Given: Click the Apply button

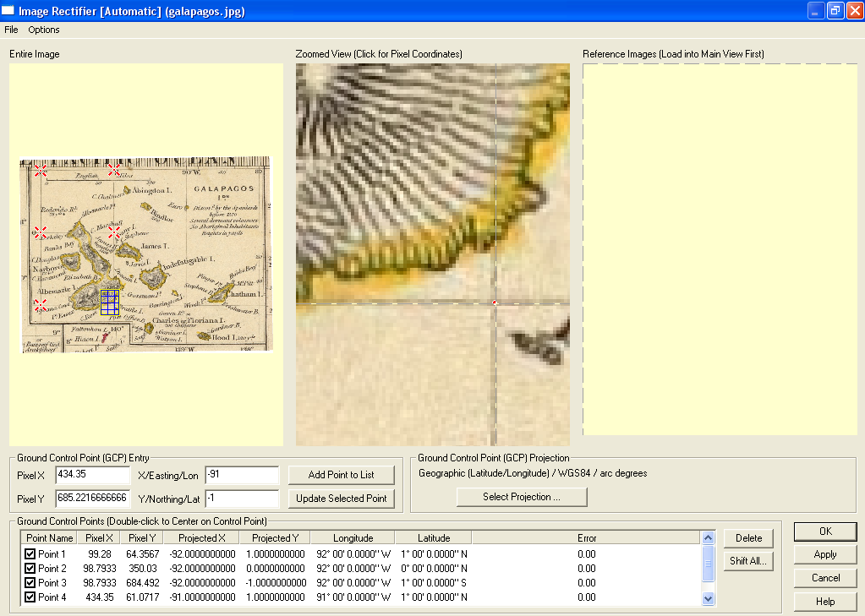Looking at the screenshot, I should coord(825,555).
